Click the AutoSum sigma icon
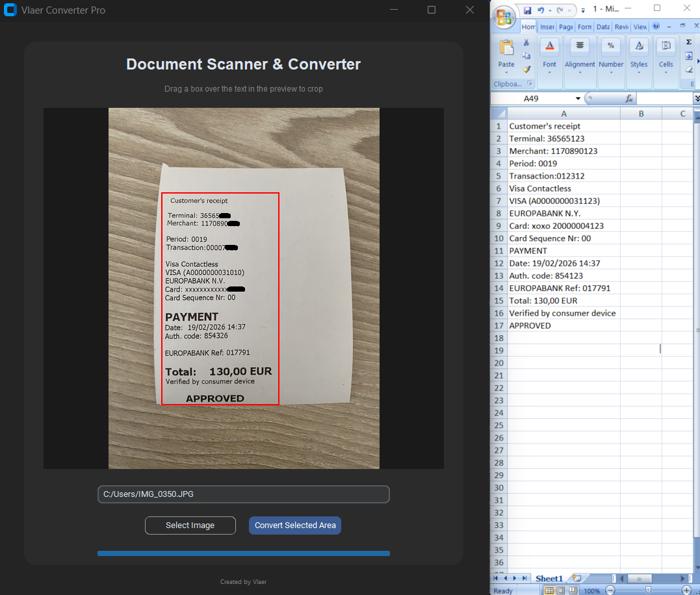This screenshot has width=700, height=595. coord(689,41)
